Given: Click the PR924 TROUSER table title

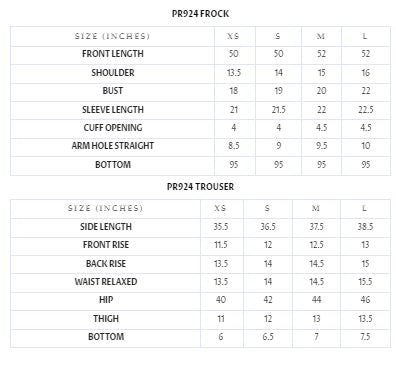Looking at the screenshot, I should (200, 187).
